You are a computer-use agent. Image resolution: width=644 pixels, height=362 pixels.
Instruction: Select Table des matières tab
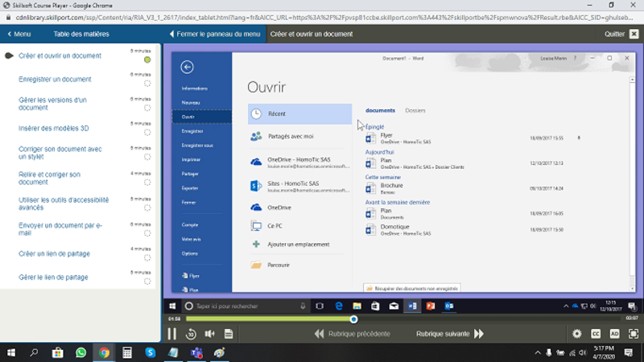(81, 34)
